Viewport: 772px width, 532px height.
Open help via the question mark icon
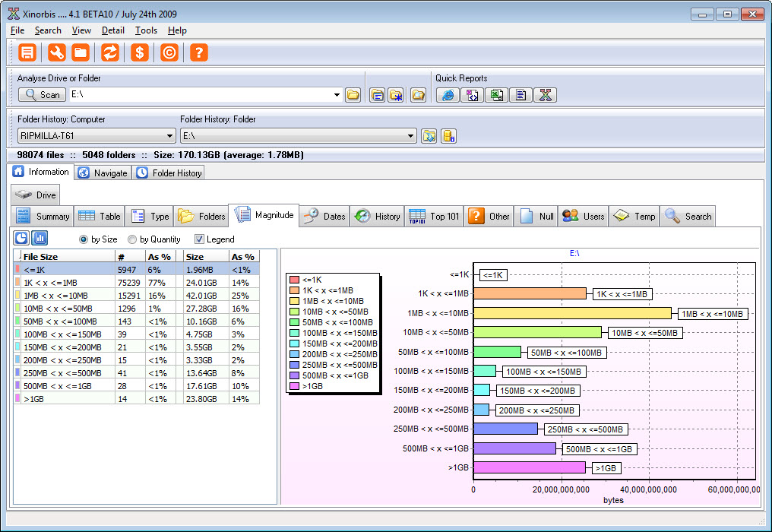198,52
